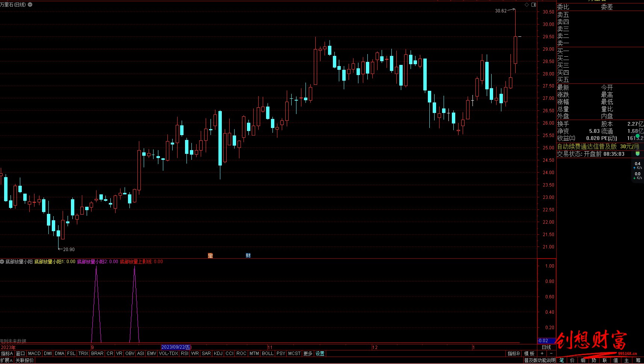Select the 价 tab in bottom-right bar
Viewport: 644px width, 364px height.
572,360
